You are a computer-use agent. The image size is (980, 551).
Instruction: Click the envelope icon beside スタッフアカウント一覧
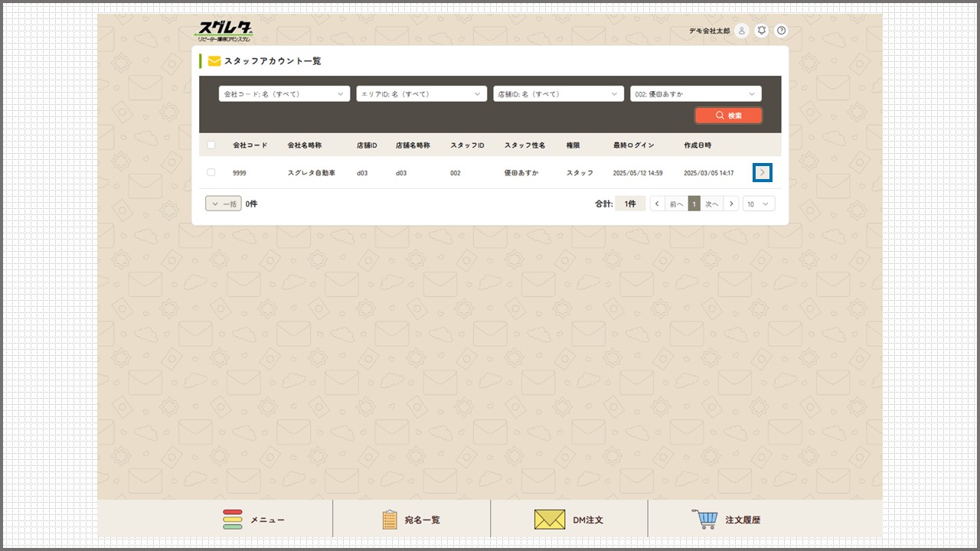pyautogui.click(x=214, y=61)
